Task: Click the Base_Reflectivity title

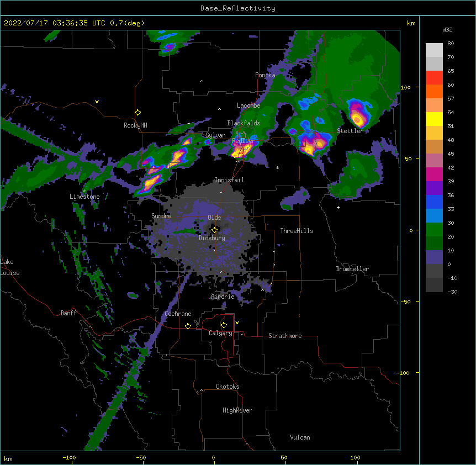Action: (x=238, y=8)
